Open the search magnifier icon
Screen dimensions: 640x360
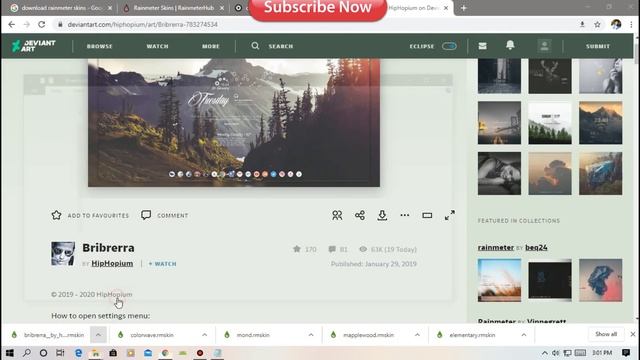point(255,46)
